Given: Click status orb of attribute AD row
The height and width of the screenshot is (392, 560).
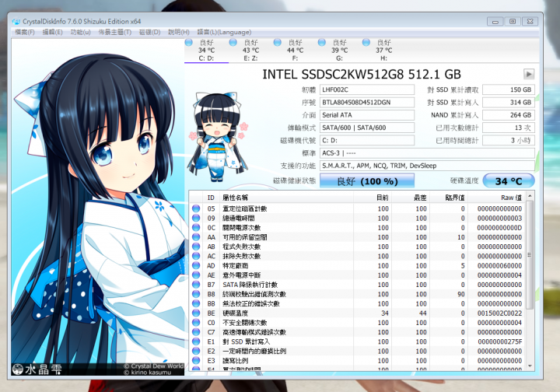Looking at the screenshot, I should (196, 266).
